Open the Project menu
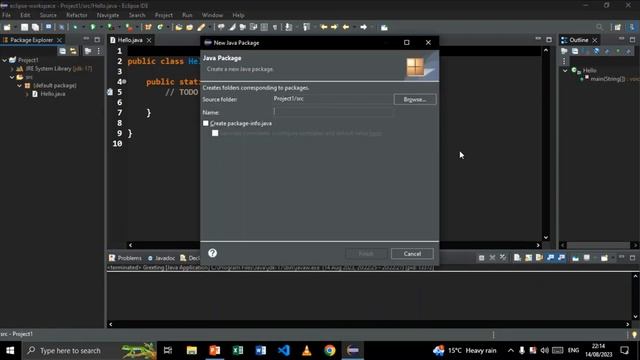Screen dimensions: 640x360 click(164, 15)
